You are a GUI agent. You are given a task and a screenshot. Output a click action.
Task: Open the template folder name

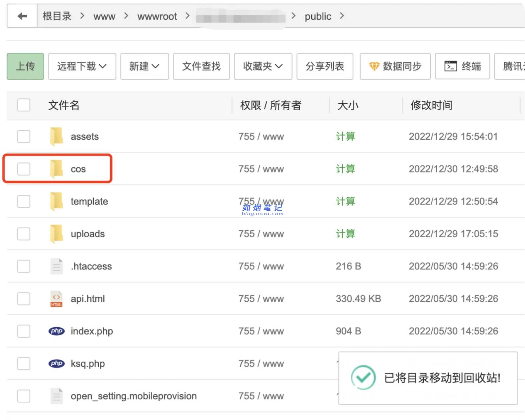point(89,202)
